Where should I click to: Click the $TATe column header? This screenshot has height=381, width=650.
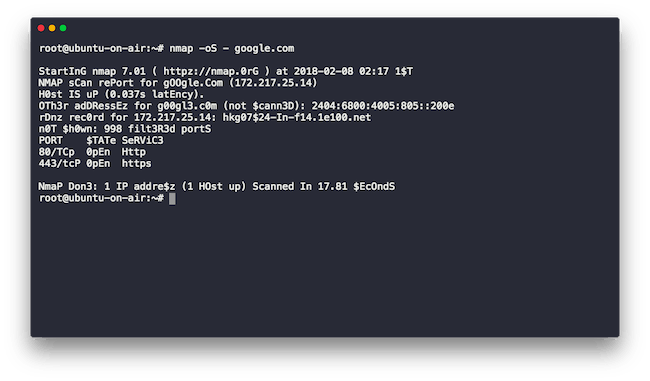pos(101,141)
